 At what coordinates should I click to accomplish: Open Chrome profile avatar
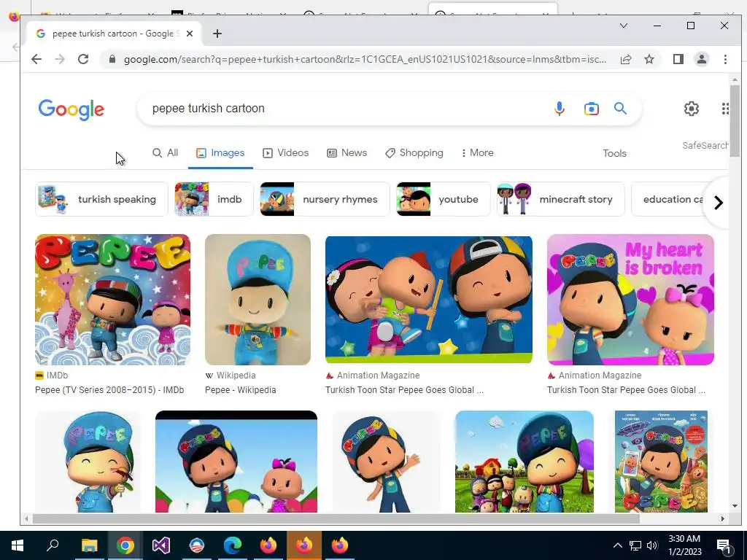[x=701, y=59]
